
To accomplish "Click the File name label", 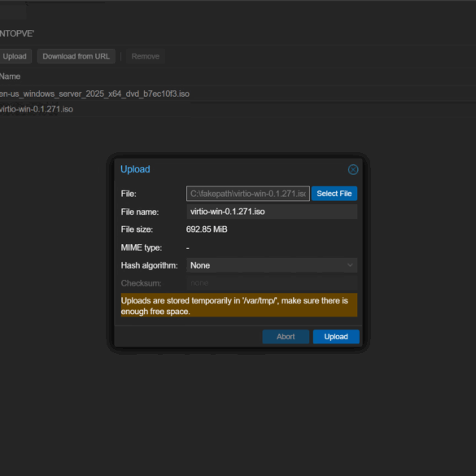I will point(140,212).
